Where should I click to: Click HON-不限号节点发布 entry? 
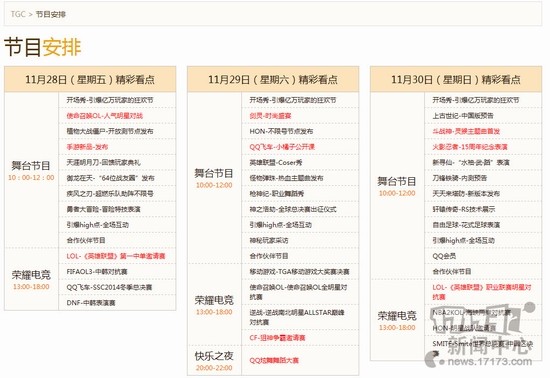(x=281, y=131)
